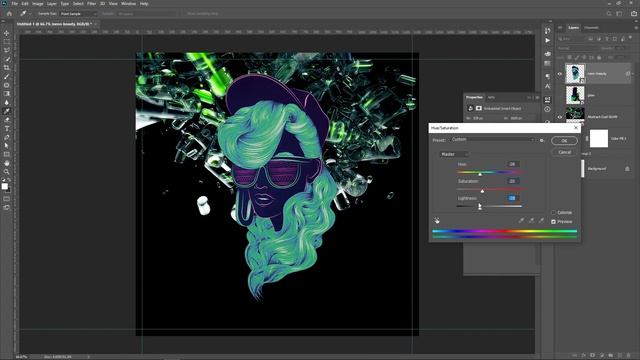Open the share icon in the top right
Screen dimensions: 640x360
pyautogui.click(x=633, y=13)
